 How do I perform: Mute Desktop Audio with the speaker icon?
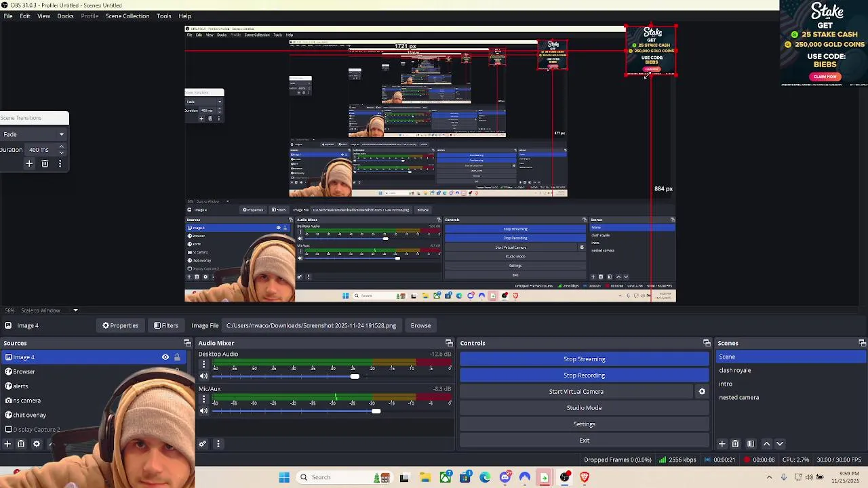point(203,376)
